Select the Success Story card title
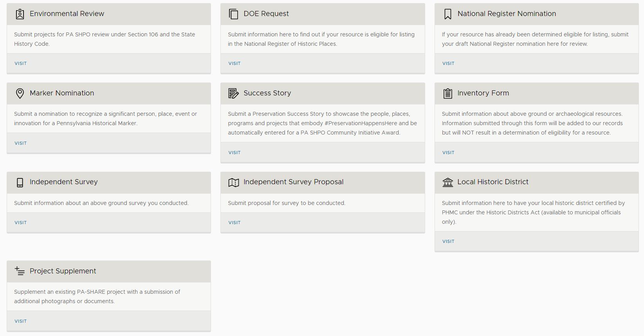 tap(267, 93)
